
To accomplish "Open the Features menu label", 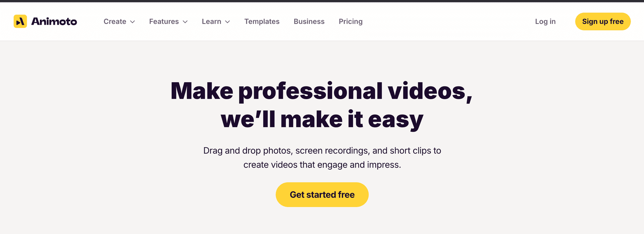I will (x=164, y=21).
